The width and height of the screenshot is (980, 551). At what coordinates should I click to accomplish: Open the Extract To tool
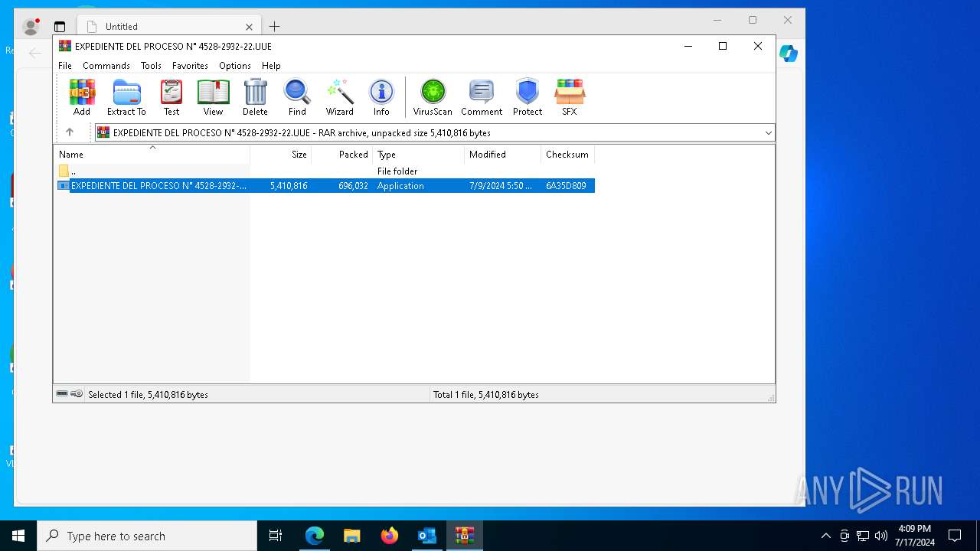point(126,97)
